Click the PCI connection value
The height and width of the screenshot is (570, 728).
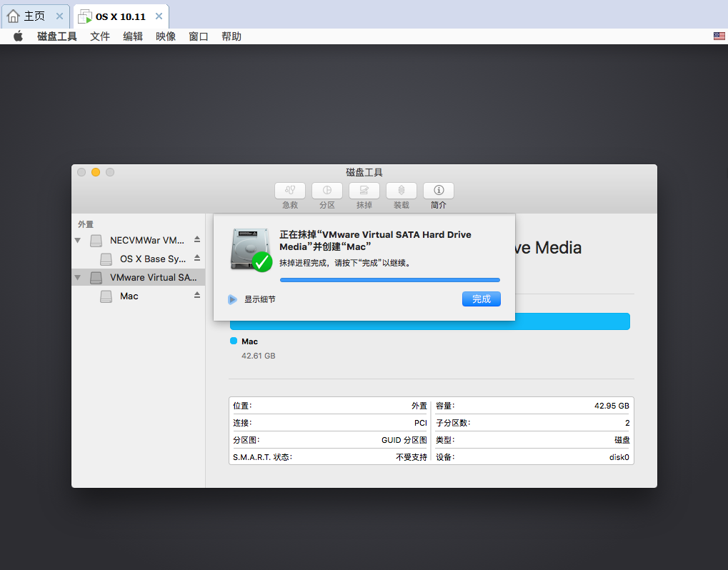(x=421, y=423)
